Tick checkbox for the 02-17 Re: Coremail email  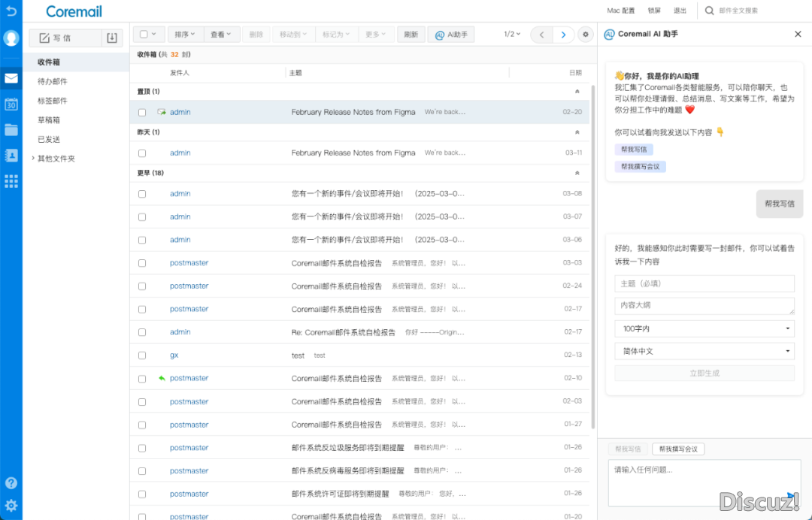(x=142, y=332)
